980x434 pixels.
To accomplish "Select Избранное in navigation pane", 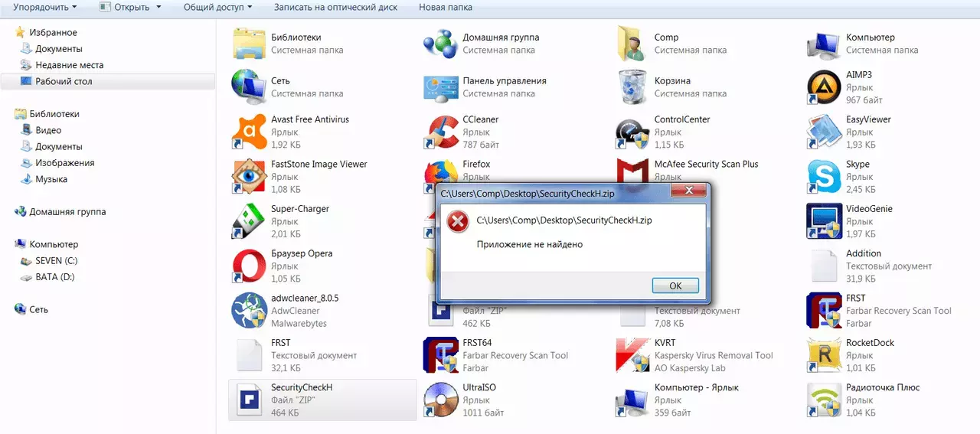I will tap(53, 33).
